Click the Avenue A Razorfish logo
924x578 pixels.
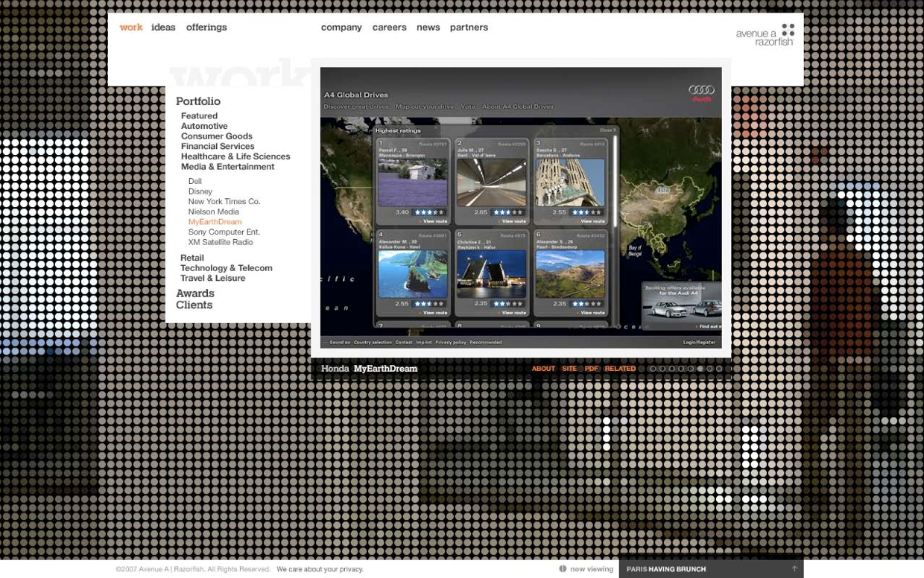pyautogui.click(x=765, y=34)
